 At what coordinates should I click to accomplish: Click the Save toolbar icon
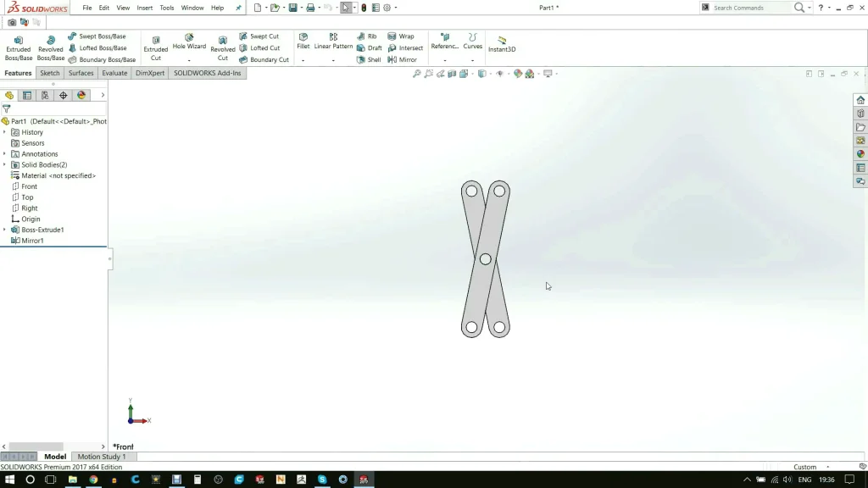point(292,8)
